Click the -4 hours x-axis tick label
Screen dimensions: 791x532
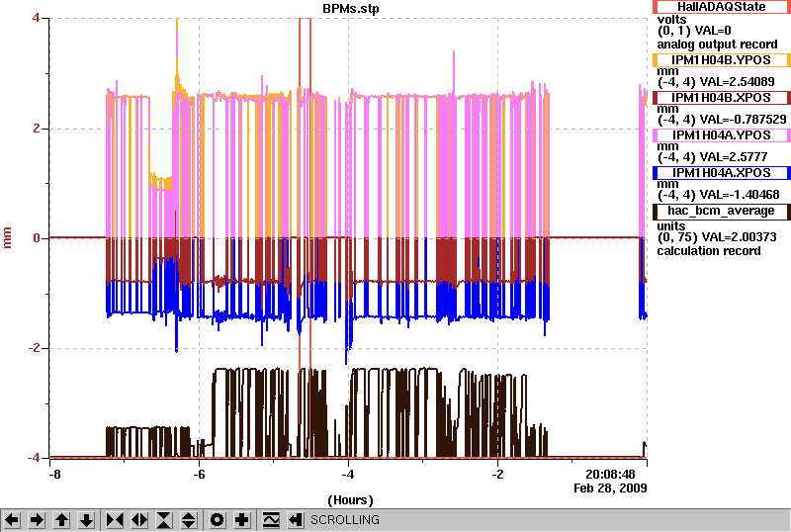click(348, 475)
